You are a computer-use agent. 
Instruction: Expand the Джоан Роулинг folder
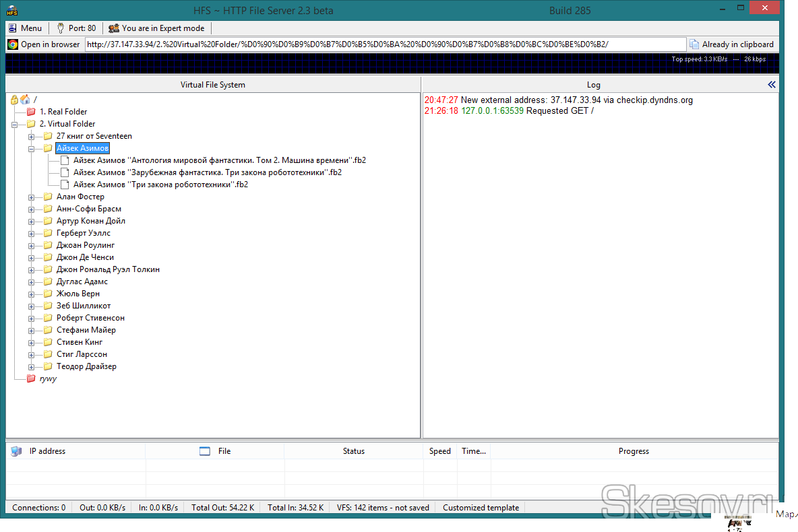coord(31,245)
